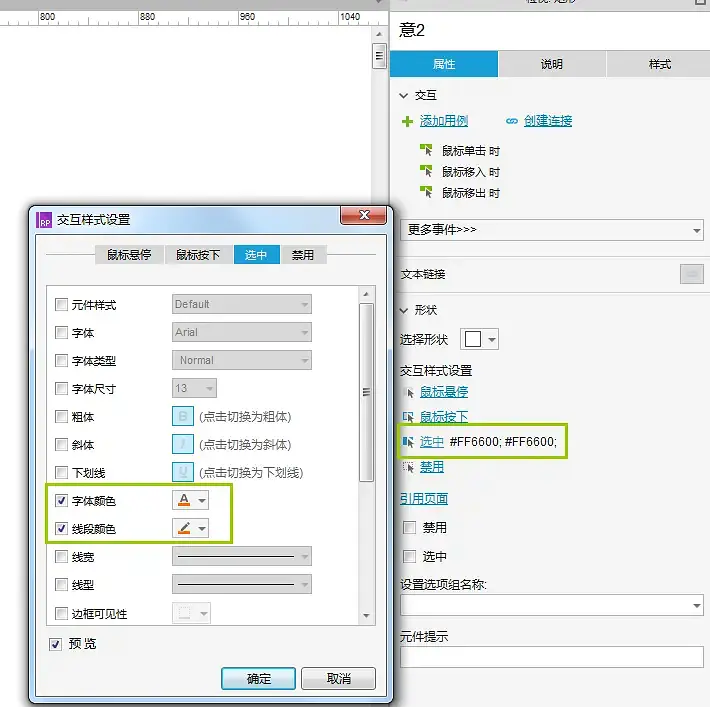Click the 创建连接 link
The image size is (710, 707).
[x=548, y=121]
